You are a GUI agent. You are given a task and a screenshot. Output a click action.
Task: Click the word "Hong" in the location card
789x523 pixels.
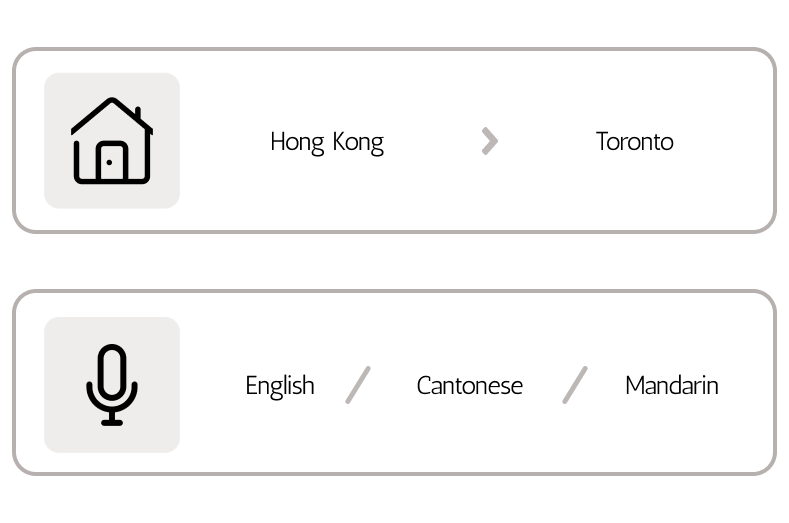click(x=297, y=141)
